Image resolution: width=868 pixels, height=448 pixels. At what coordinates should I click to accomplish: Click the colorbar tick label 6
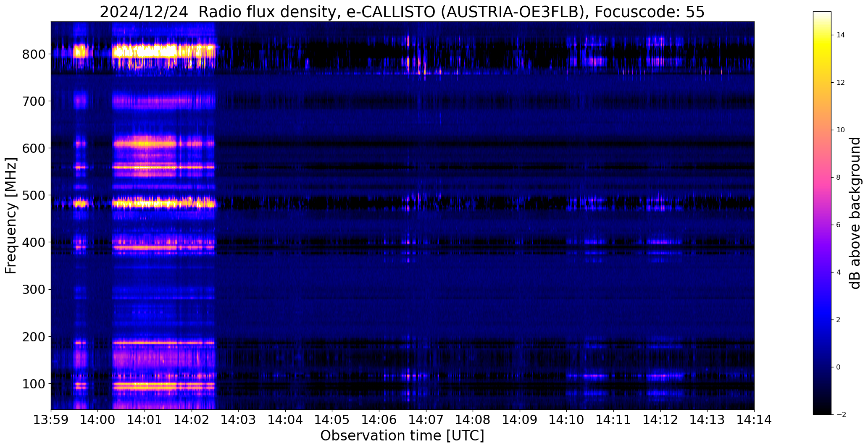pos(838,225)
